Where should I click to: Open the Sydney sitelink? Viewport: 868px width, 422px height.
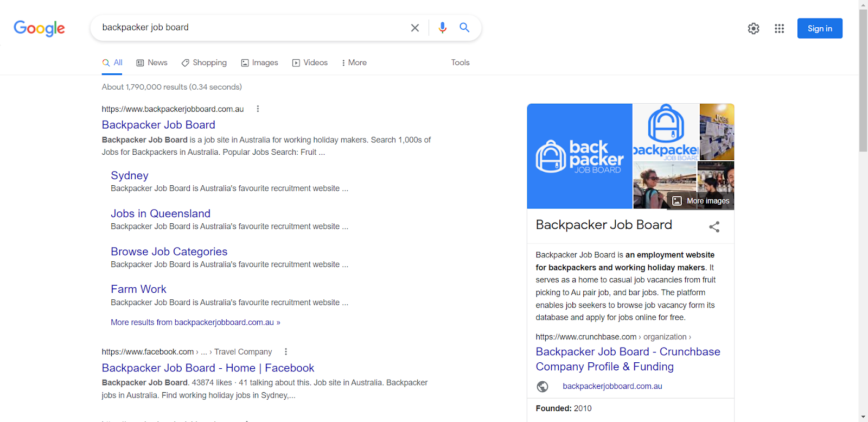[x=130, y=175]
